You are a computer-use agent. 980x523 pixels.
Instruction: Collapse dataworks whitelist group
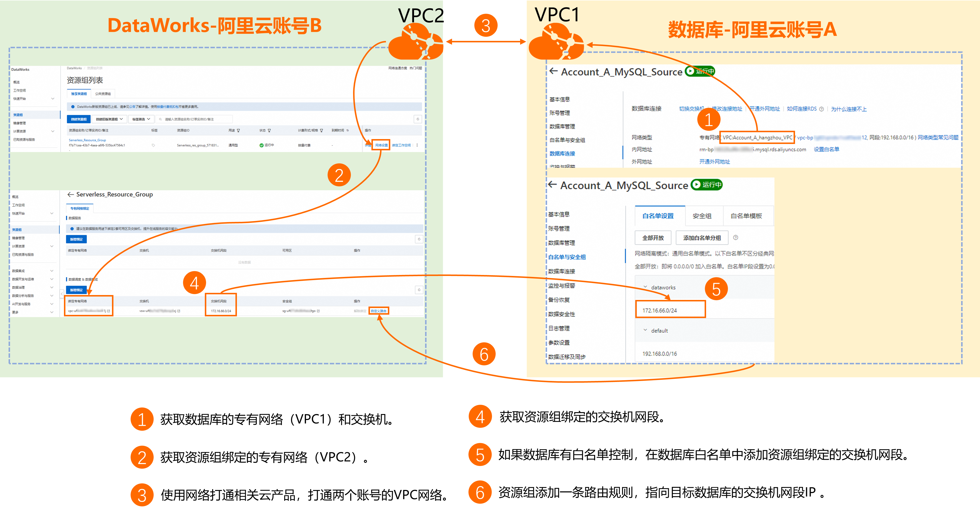click(x=645, y=287)
